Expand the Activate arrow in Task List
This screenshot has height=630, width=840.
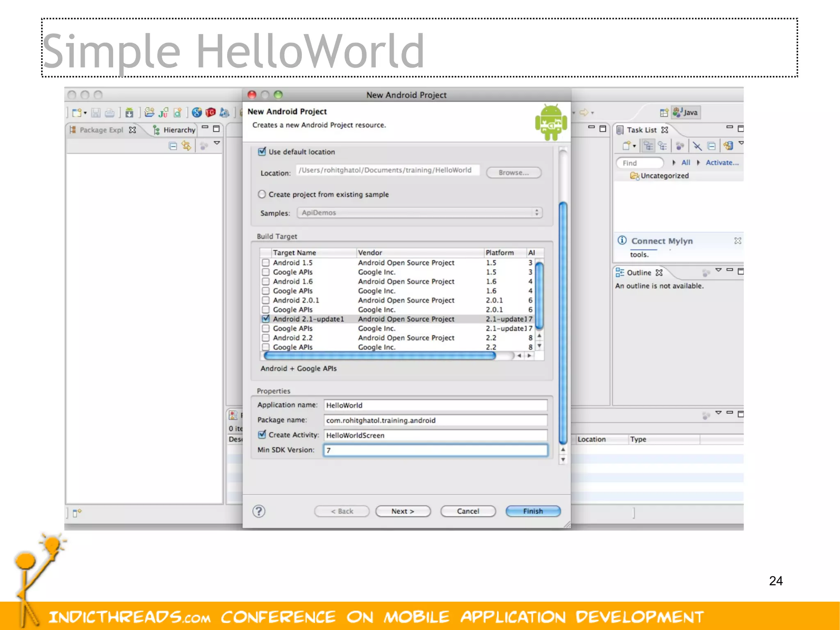click(698, 163)
